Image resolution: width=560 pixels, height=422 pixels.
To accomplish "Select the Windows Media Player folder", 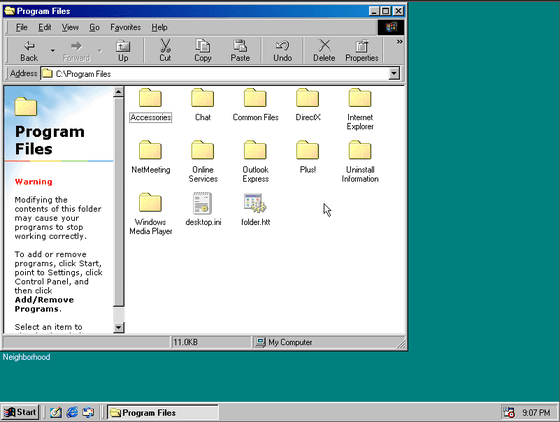I will pyautogui.click(x=150, y=214).
